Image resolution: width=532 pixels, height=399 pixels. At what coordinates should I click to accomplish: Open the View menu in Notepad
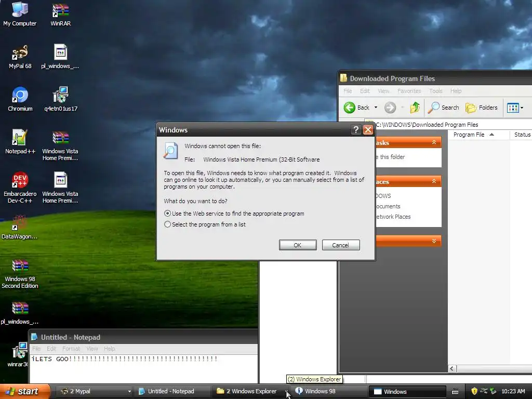[x=92, y=349]
